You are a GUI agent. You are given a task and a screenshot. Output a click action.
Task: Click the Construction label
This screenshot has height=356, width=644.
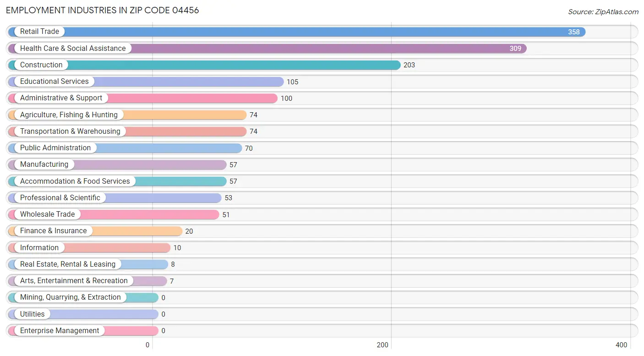pos(41,65)
